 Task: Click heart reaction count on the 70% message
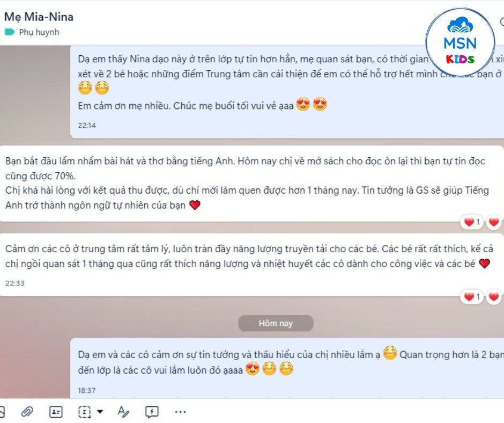(472, 222)
